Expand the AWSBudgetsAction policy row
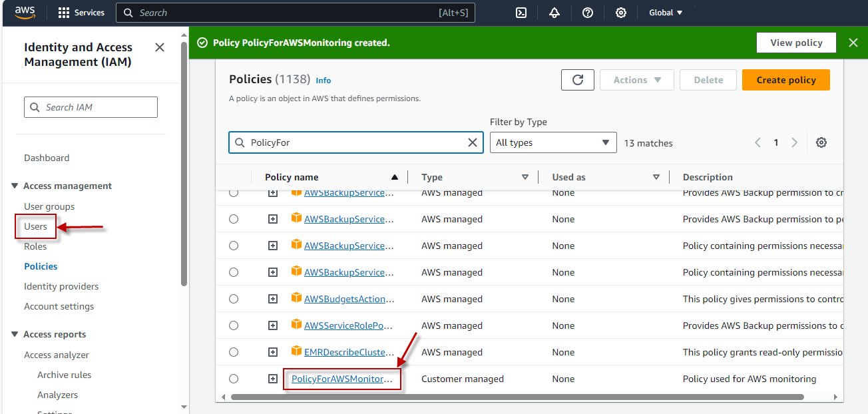This screenshot has width=868, height=414. pos(273,299)
